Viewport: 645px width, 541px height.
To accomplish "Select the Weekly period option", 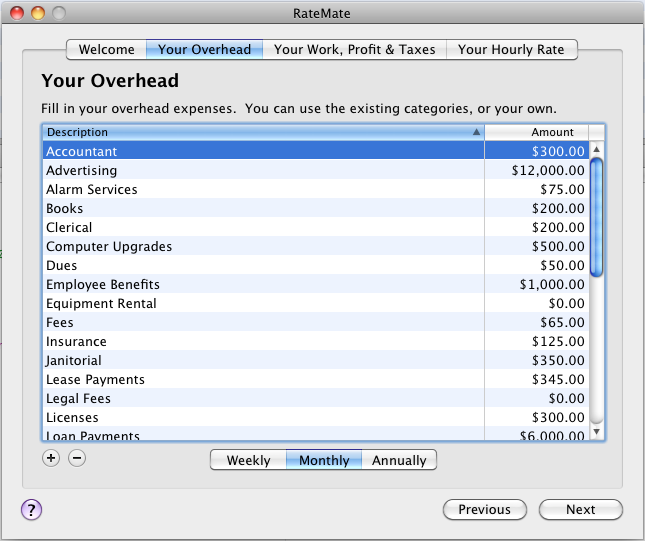I will click(248, 460).
